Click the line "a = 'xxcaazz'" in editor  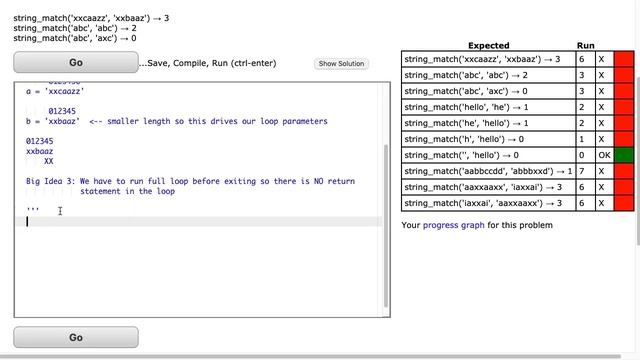(55, 91)
